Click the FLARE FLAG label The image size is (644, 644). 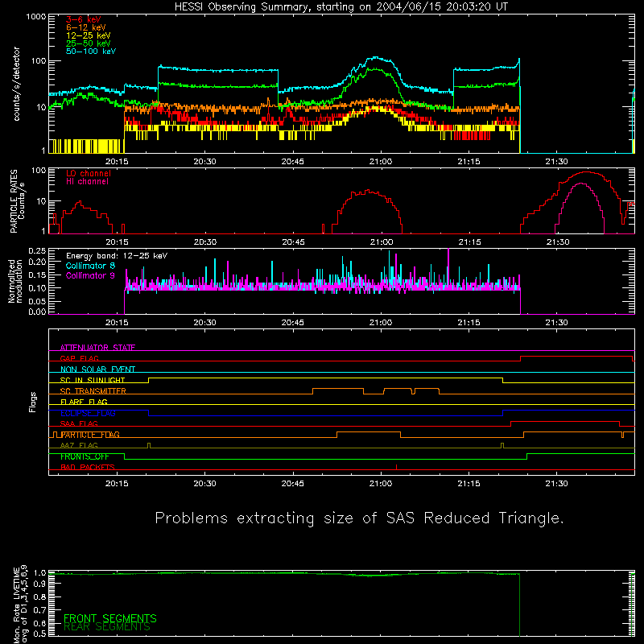(x=84, y=402)
